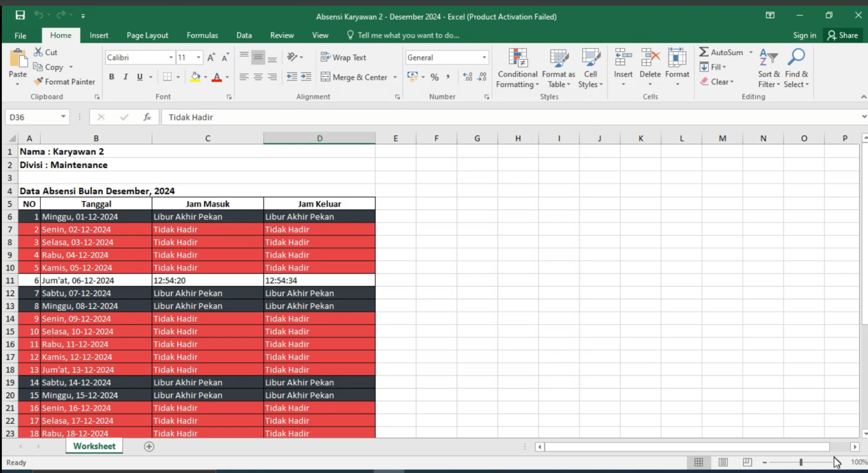
Task: Click the Cut scissors icon
Action: click(x=38, y=52)
